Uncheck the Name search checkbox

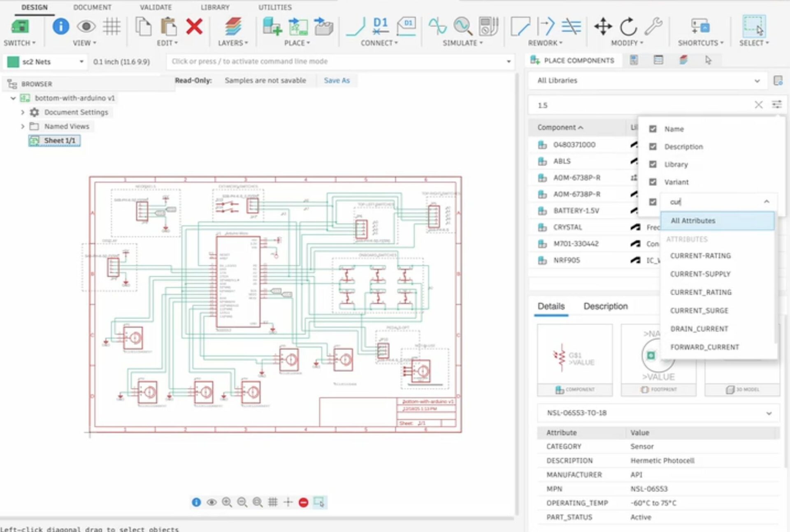[x=653, y=129]
